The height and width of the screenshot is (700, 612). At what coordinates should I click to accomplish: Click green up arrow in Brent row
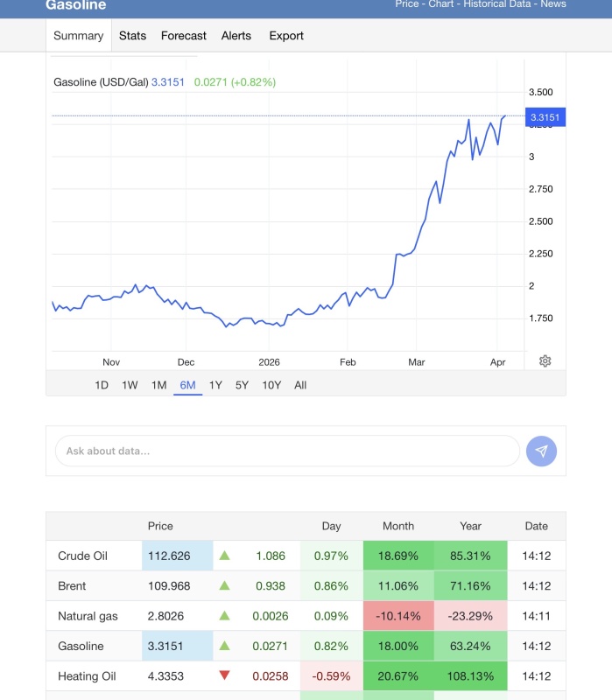[x=225, y=585]
